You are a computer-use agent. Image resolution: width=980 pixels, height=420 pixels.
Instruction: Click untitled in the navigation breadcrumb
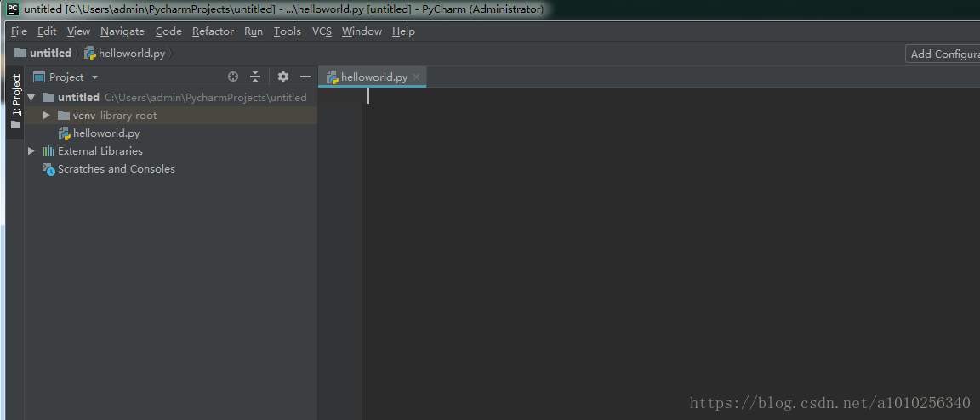[x=50, y=53]
